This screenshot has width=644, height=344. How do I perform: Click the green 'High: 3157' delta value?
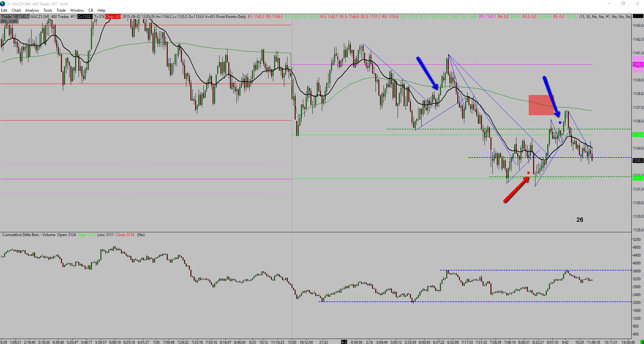(87, 235)
